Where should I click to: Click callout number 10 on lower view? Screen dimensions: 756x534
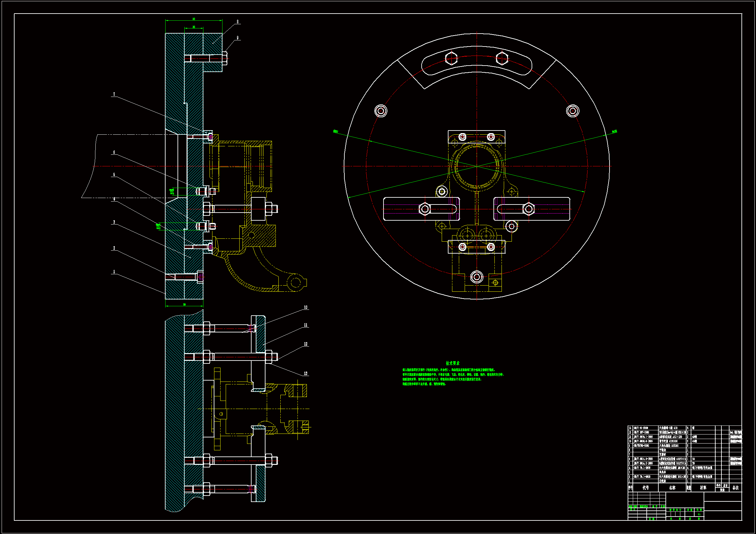[306, 307]
